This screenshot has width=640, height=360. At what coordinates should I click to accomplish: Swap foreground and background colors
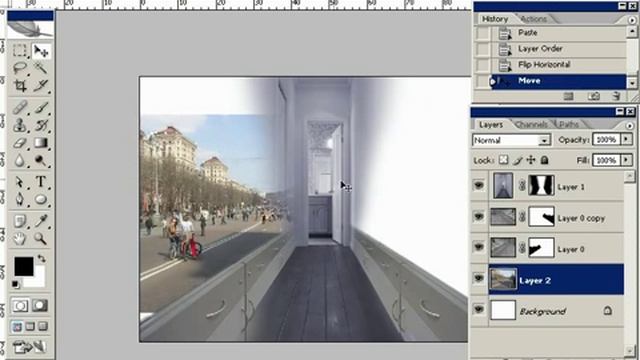41,259
